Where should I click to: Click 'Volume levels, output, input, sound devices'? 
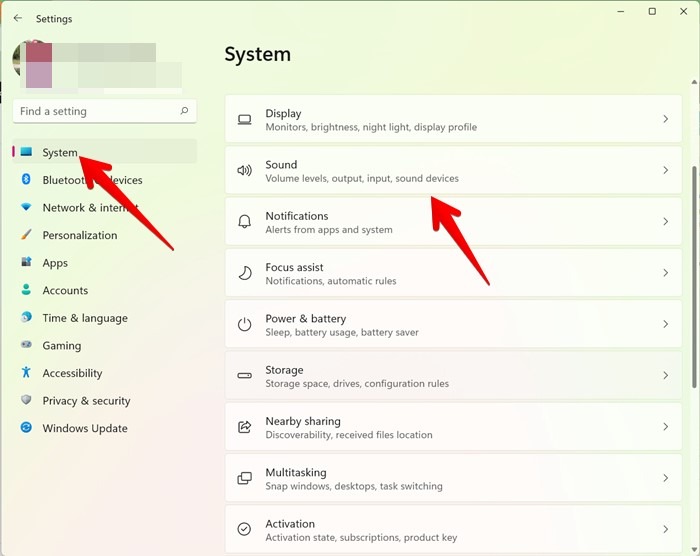coord(362,179)
